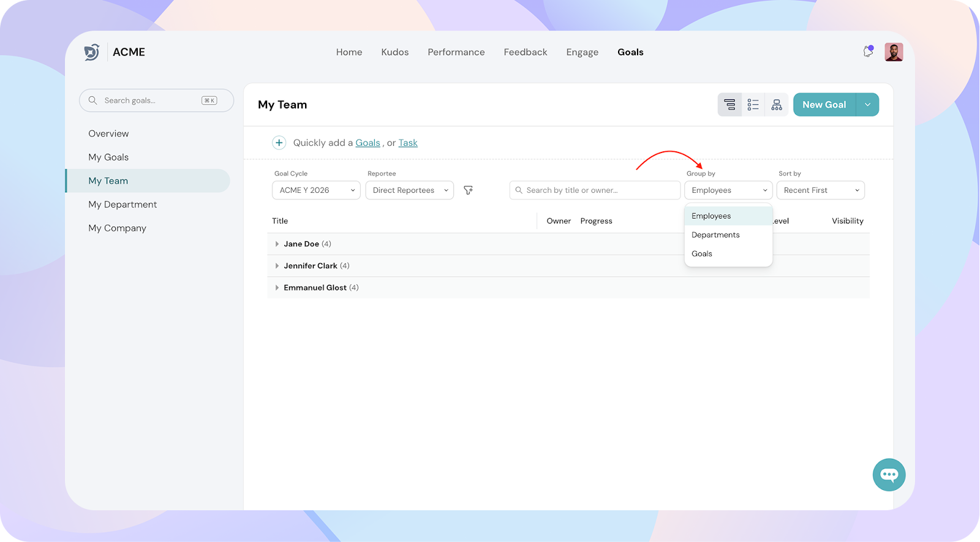
Task: Click the Goals quick-add link
Action: 368,143
